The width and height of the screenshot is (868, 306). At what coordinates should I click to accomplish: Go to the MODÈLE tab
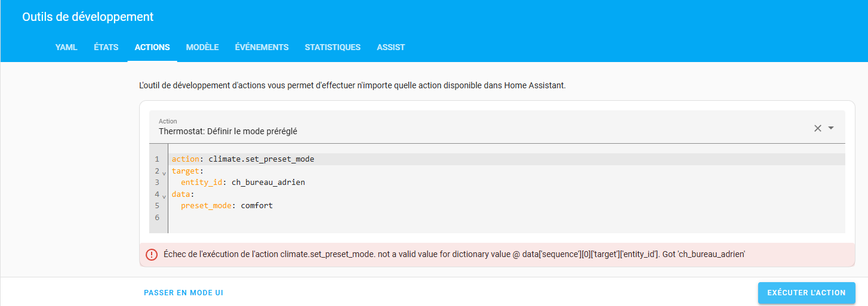point(202,47)
